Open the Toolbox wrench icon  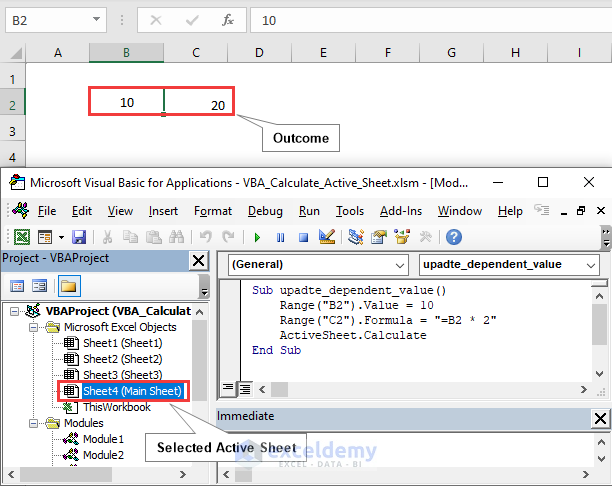[425, 237]
